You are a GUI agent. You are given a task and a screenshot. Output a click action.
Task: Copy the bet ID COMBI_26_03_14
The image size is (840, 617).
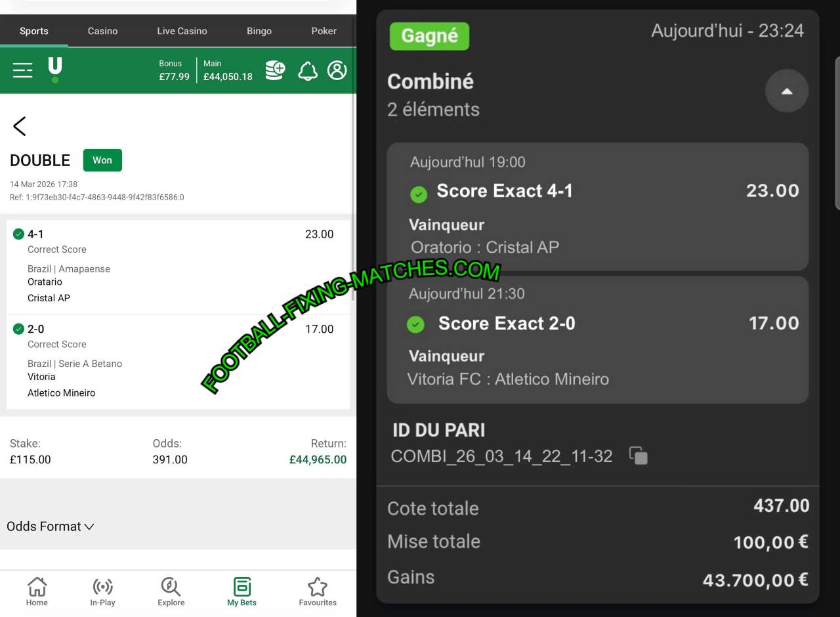pos(638,456)
